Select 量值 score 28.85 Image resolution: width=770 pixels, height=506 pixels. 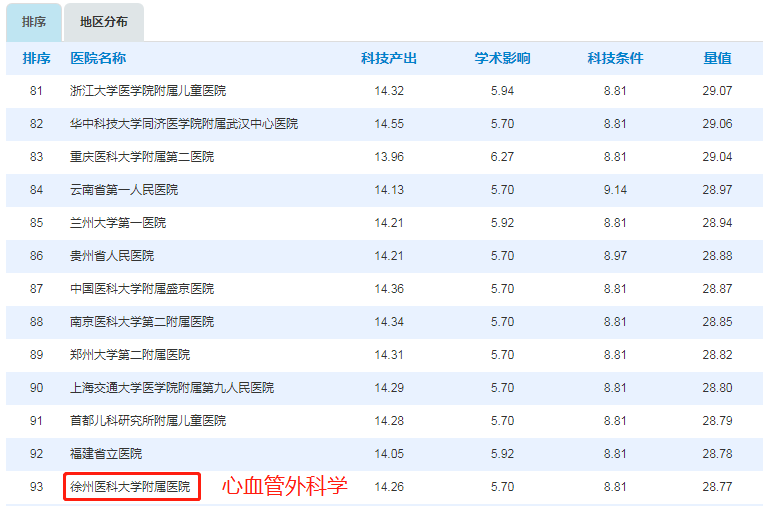717,322
